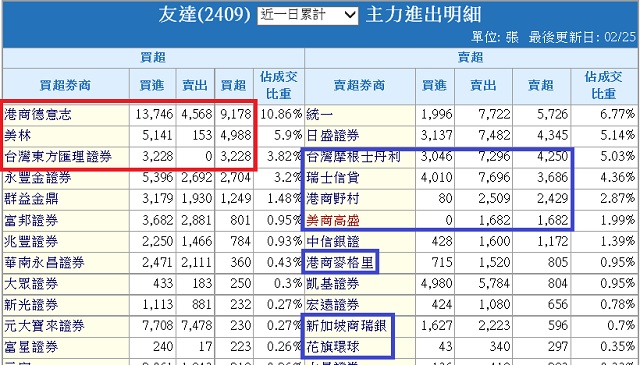Click the 主力進出明細 heading

pyautogui.click(x=423, y=15)
